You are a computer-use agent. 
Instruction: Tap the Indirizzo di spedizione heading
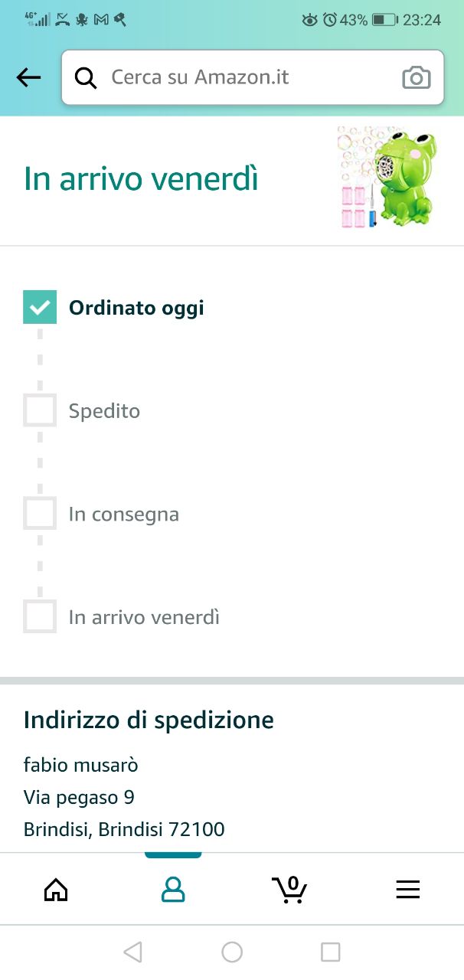(149, 720)
